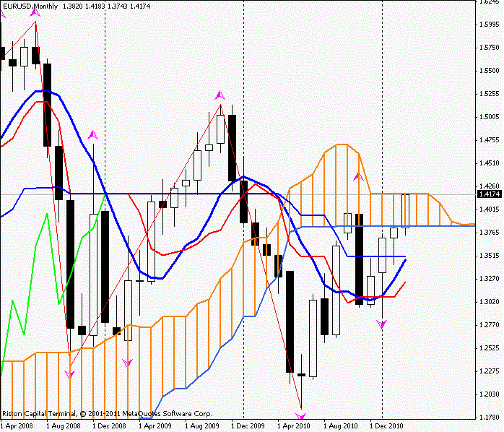Click the 1.1780 price axis label
Screen dimensions: 504x432
[x=490, y=418]
